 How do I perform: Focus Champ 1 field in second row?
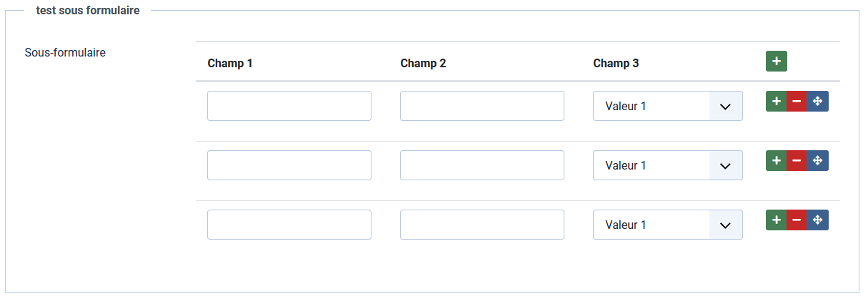(289, 165)
